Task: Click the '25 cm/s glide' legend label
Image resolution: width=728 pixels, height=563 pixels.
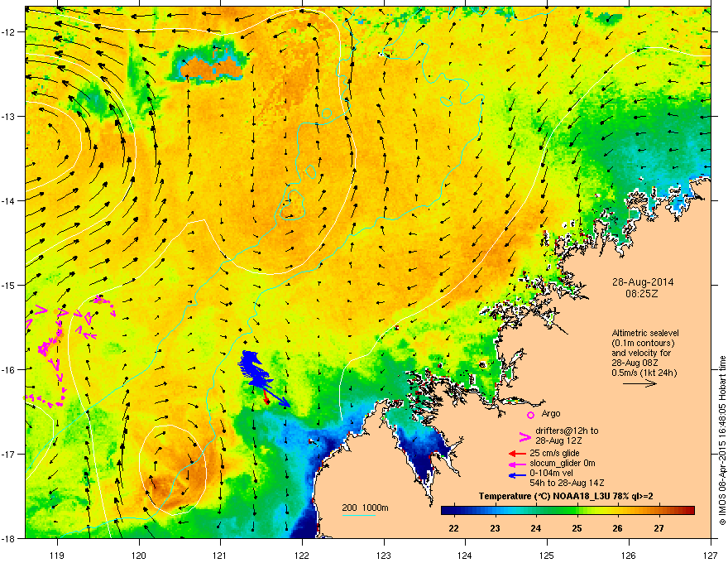Action: click(x=554, y=453)
